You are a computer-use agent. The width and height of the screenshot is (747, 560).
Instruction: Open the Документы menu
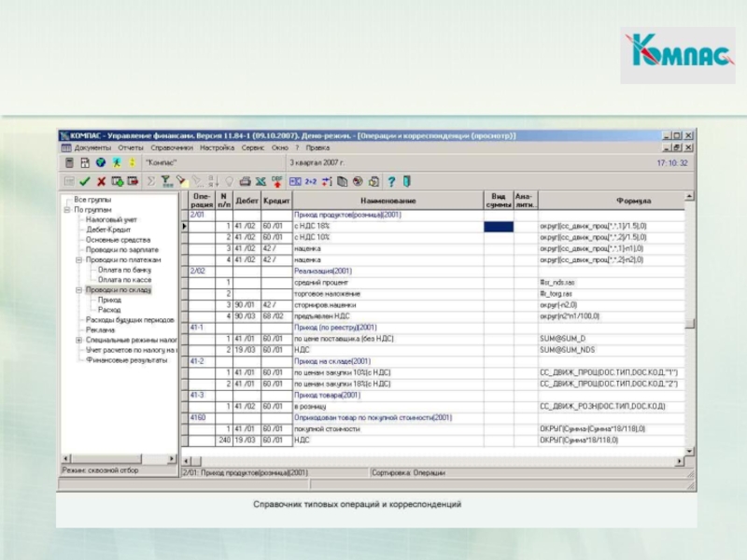92,148
